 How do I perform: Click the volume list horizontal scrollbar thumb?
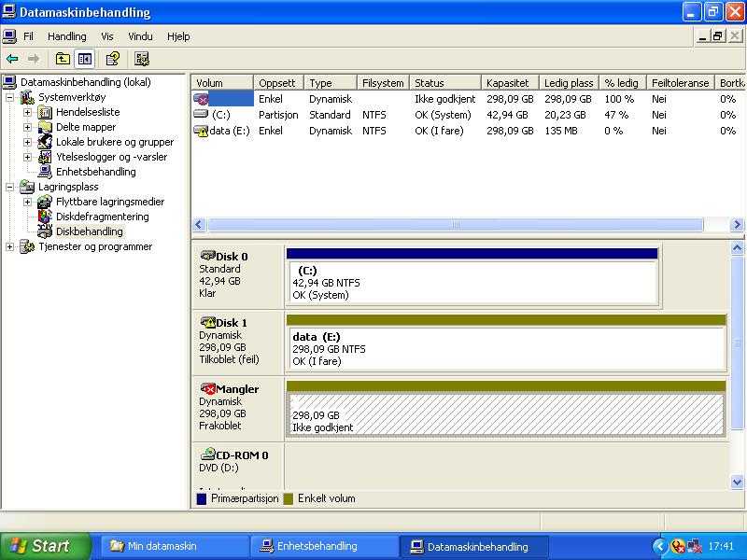[x=456, y=224]
